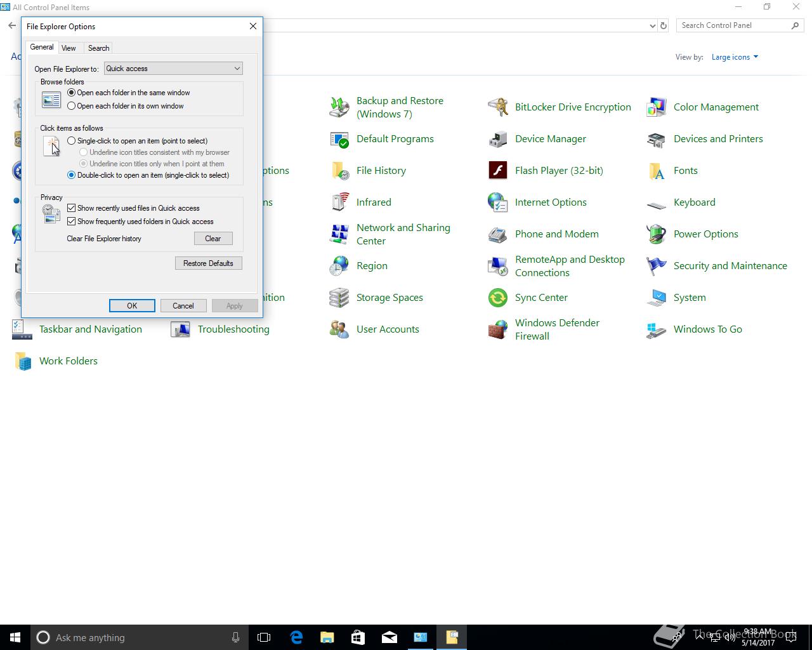Viewport: 812px width, 650px height.
Task: Close the File Explorer Options dialog
Action: pyautogui.click(x=253, y=26)
